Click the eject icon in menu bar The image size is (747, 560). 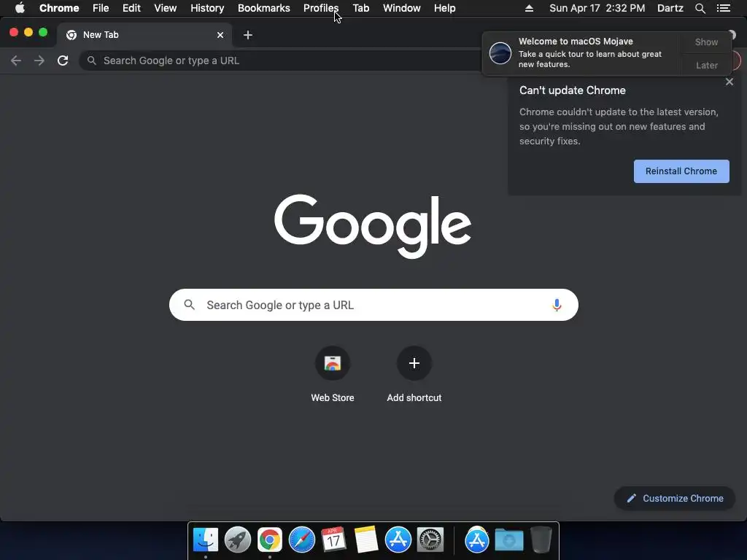529,8
